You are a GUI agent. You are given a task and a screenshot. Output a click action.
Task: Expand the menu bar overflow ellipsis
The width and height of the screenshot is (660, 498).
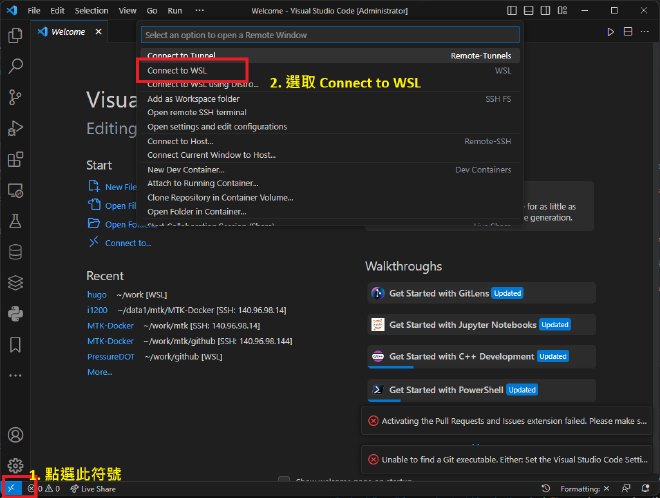pyautogui.click(x=200, y=11)
